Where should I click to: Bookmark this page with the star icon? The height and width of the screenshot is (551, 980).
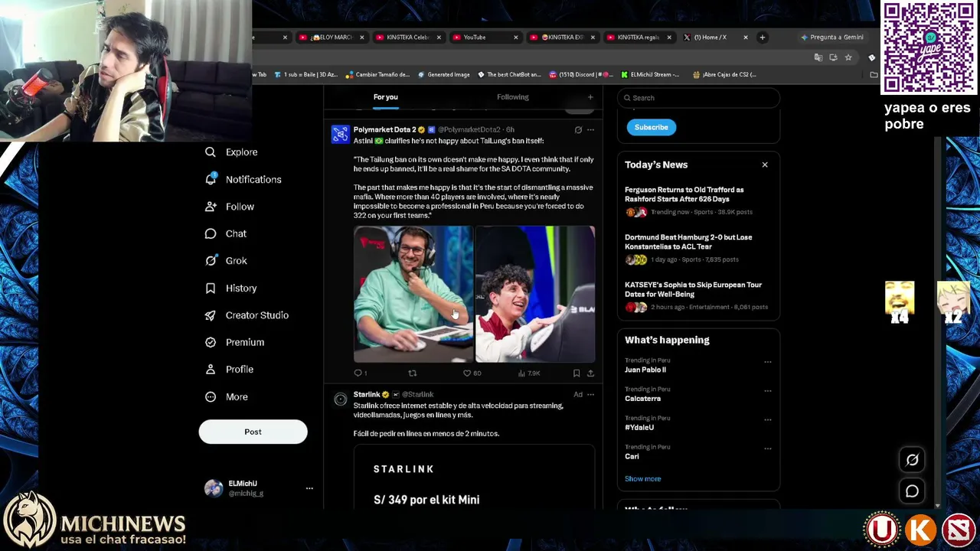(848, 57)
